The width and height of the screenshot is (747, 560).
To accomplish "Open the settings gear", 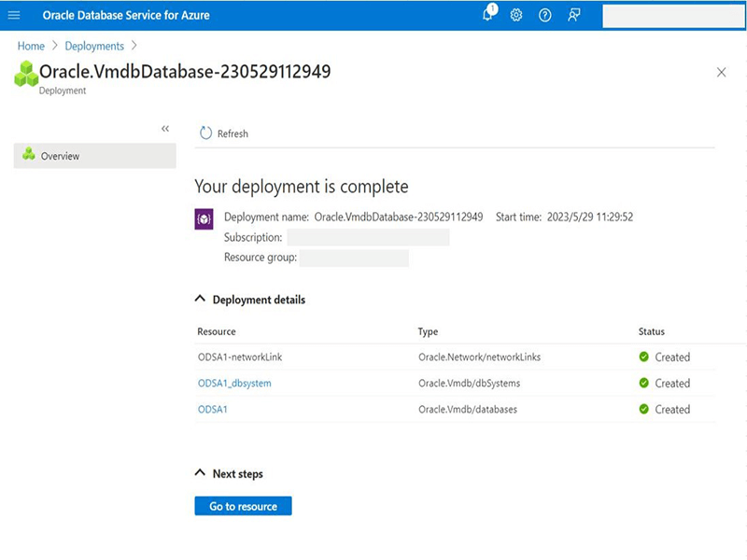I will tap(516, 15).
